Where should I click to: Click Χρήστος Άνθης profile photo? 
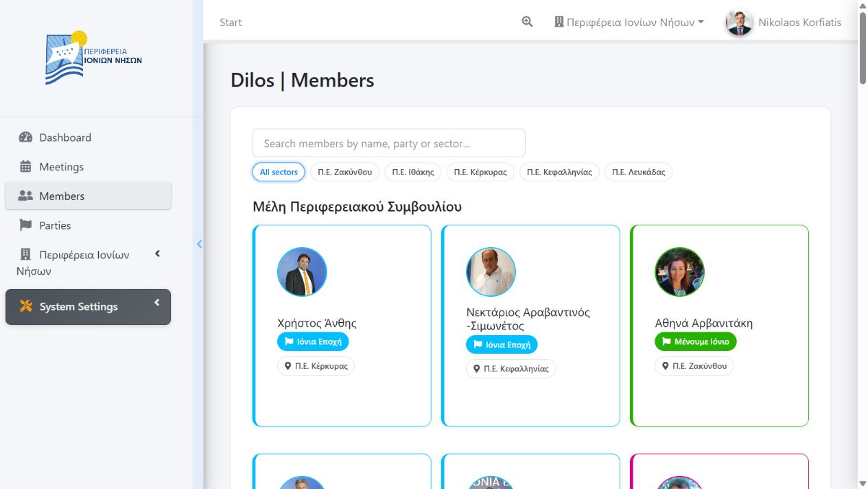(x=302, y=272)
